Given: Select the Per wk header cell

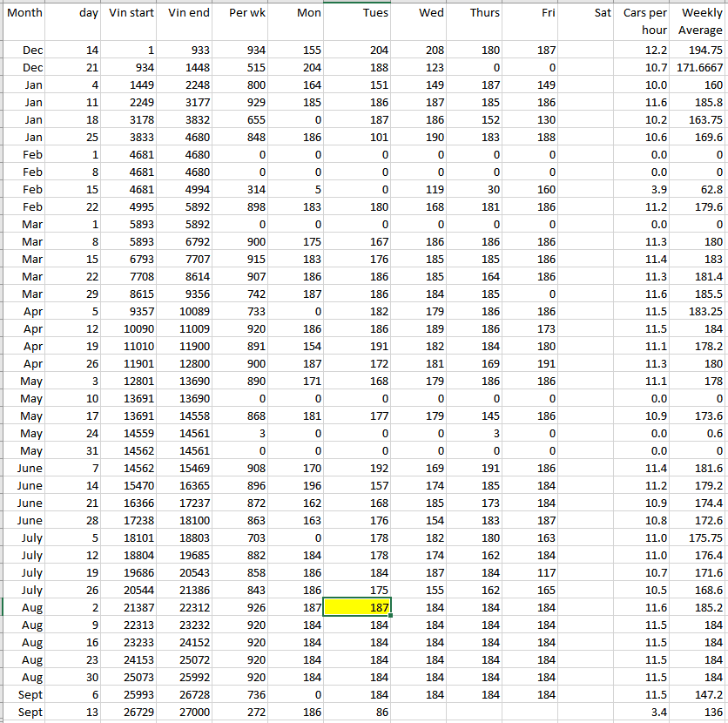Looking at the screenshot, I should [241, 13].
